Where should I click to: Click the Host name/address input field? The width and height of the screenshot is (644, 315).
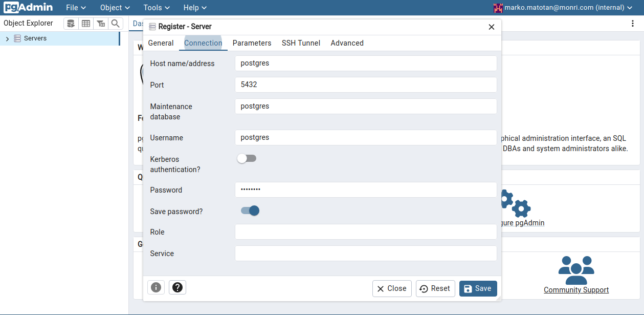click(366, 64)
